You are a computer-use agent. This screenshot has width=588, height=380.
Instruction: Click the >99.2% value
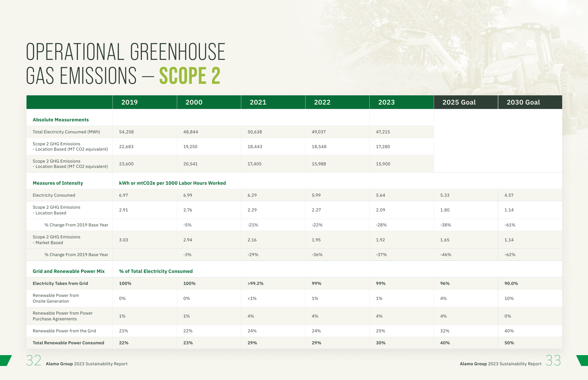tap(255, 283)
